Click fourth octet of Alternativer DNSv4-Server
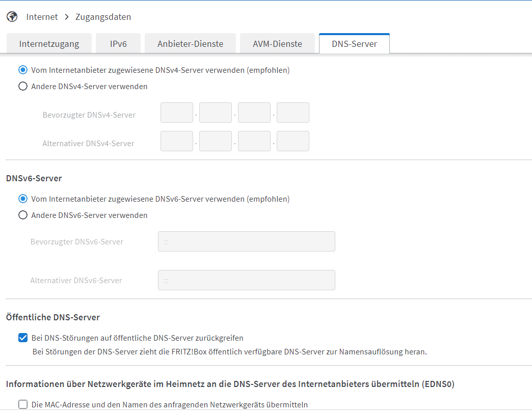This screenshot has height=414, width=532. point(293,141)
